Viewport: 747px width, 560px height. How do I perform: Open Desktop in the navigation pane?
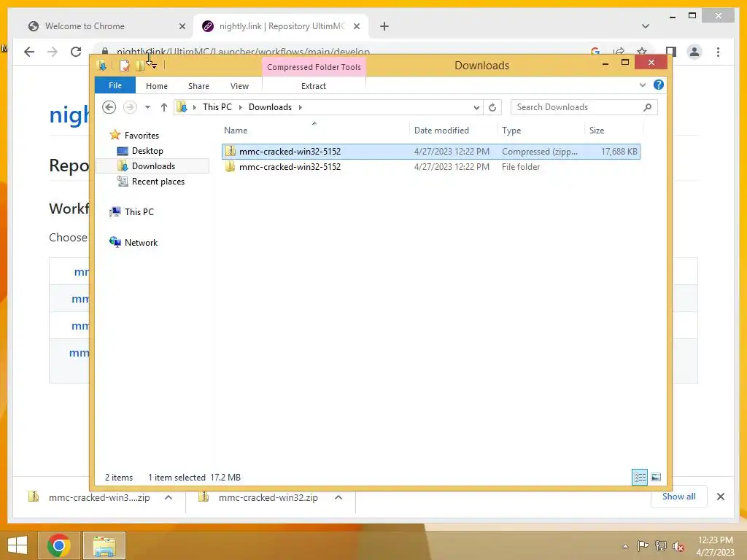pyautogui.click(x=147, y=150)
